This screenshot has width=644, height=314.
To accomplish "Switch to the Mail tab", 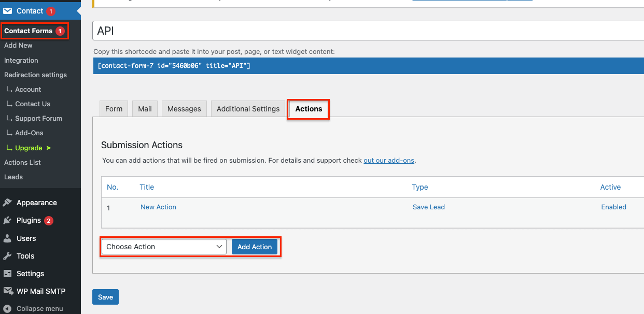I will (x=145, y=109).
